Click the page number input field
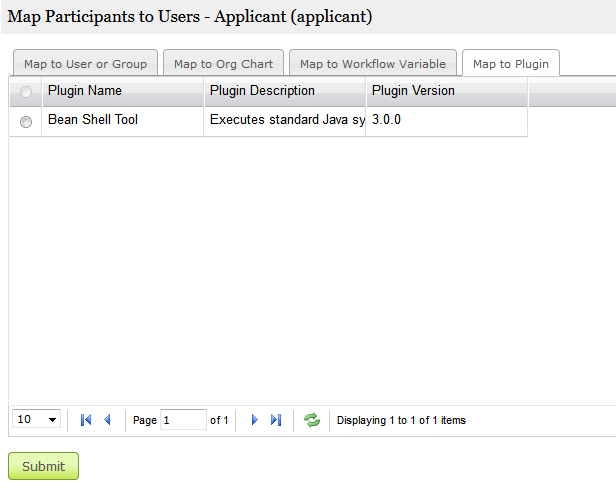 point(183,420)
